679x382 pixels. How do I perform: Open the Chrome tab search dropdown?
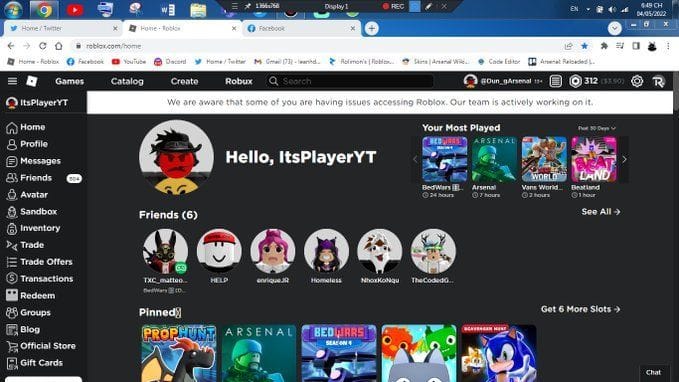click(x=614, y=29)
